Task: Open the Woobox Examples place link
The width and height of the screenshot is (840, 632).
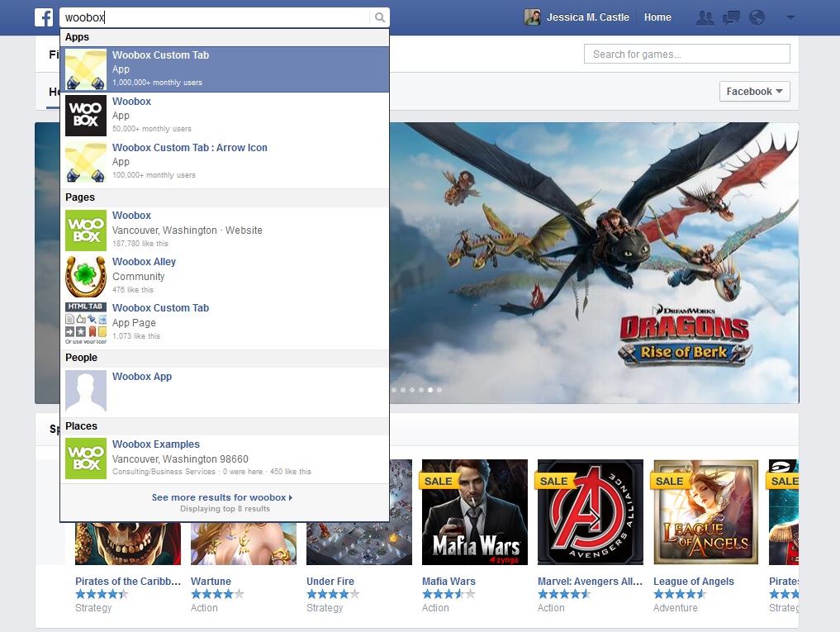Action: coord(155,444)
